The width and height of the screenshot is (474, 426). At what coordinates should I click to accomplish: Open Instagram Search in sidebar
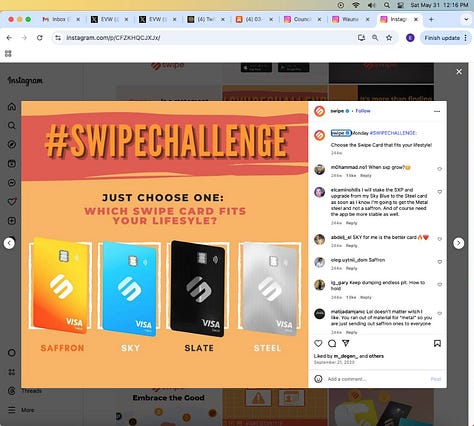[12, 126]
